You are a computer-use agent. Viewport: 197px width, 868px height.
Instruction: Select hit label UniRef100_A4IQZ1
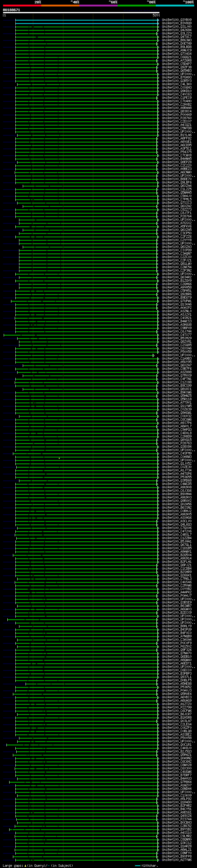[x=177, y=125]
